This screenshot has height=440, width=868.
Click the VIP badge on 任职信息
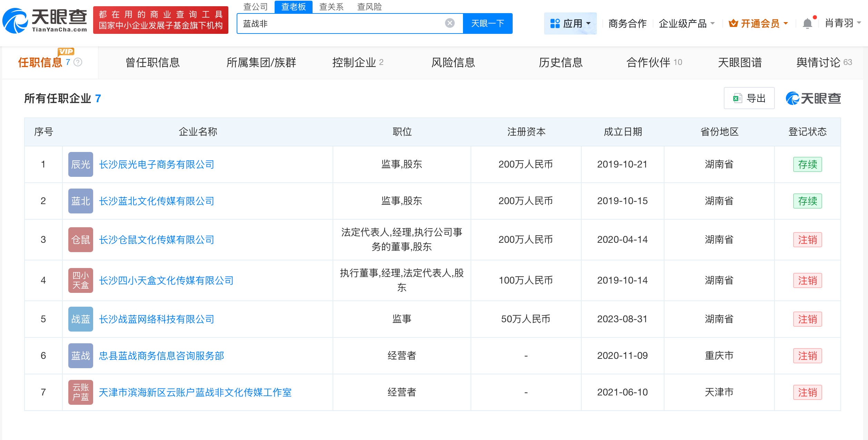pos(67,52)
